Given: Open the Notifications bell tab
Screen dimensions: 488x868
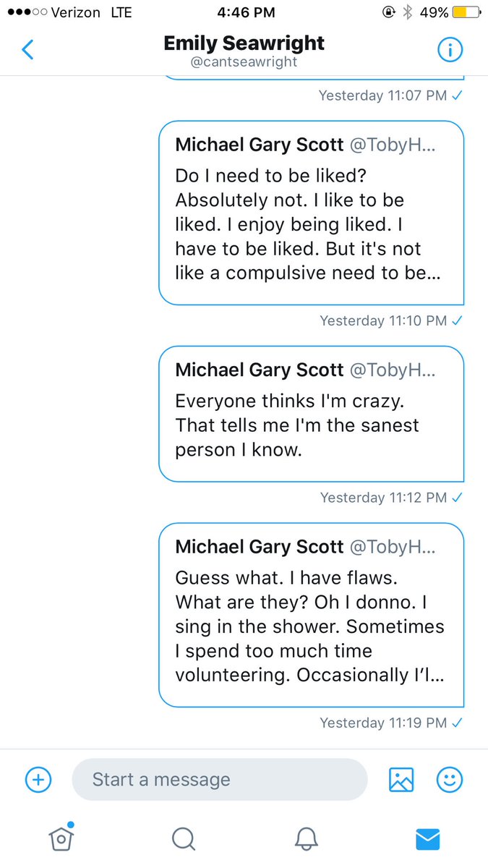Looking at the screenshot, I should click(307, 838).
